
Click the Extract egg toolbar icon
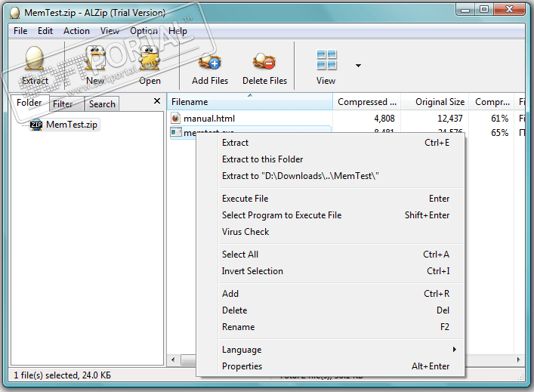[x=35, y=58]
